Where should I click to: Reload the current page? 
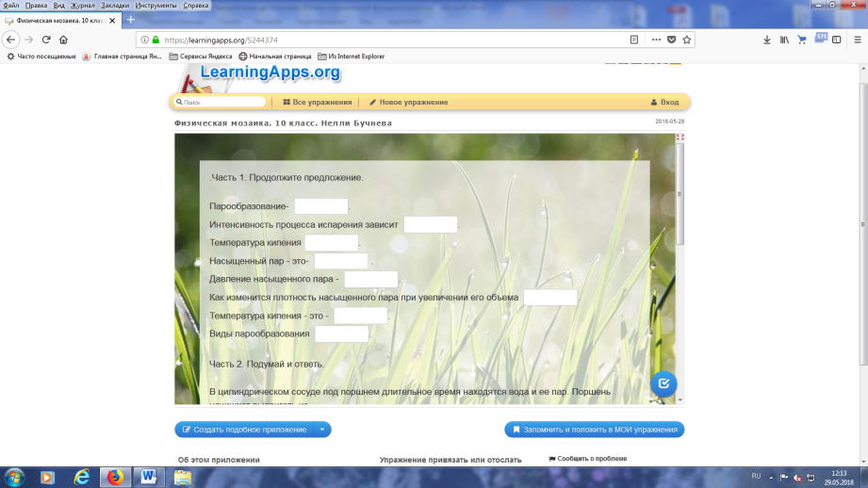coord(46,40)
